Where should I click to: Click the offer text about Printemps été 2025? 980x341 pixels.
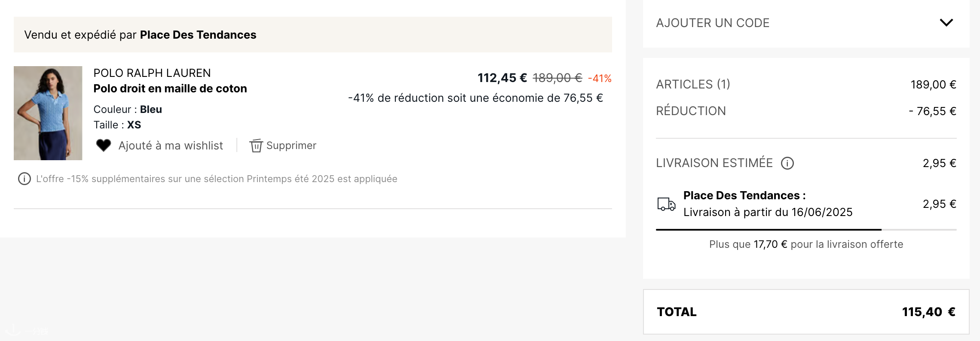pyautogui.click(x=217, y=179)
